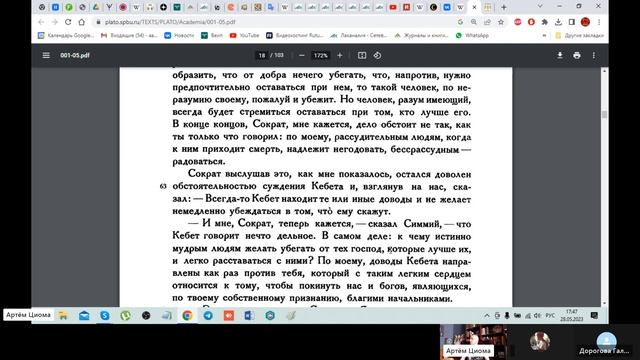640x360 pixels.
Task: Click the microphone tray icon
Action: tap(507, 315)
